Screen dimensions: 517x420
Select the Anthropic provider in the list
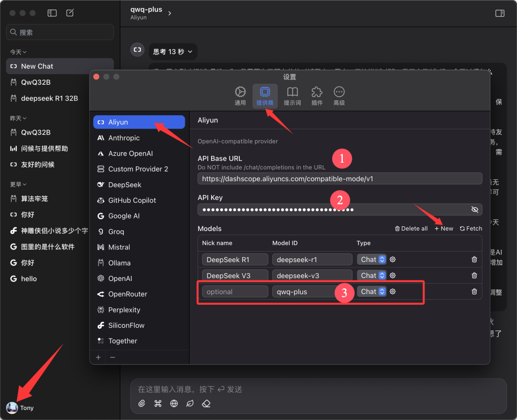click(x=124, y=138)
